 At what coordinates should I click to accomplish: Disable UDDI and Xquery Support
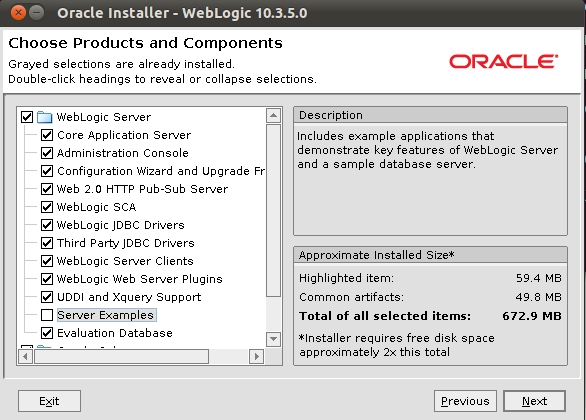pyautogui.click(x=47, y=297)
